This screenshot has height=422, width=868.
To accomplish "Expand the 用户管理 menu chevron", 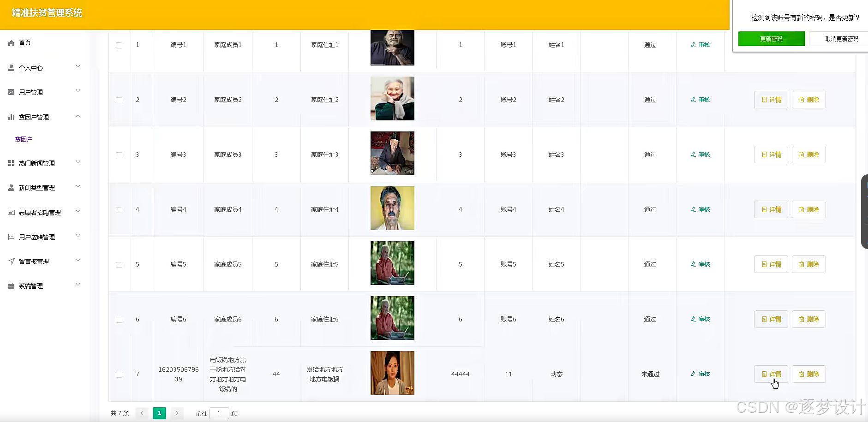I will tap(78, 91).
